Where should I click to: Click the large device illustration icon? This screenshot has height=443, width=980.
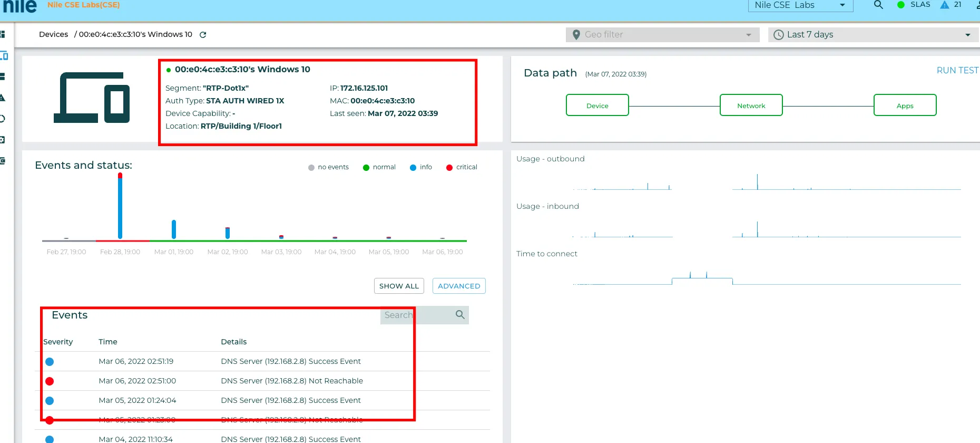point(92,98)
